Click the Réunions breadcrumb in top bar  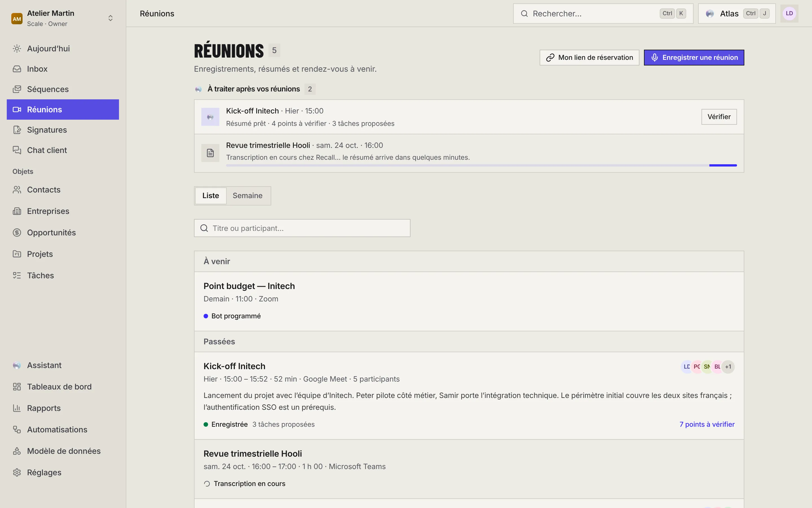tap(157, 14)
